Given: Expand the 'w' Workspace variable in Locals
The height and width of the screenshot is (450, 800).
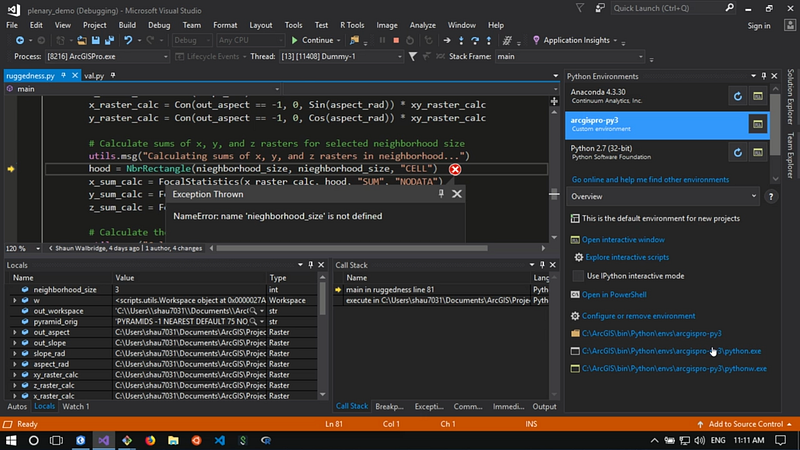Looking at the screenshot, I should pos(14,300).
